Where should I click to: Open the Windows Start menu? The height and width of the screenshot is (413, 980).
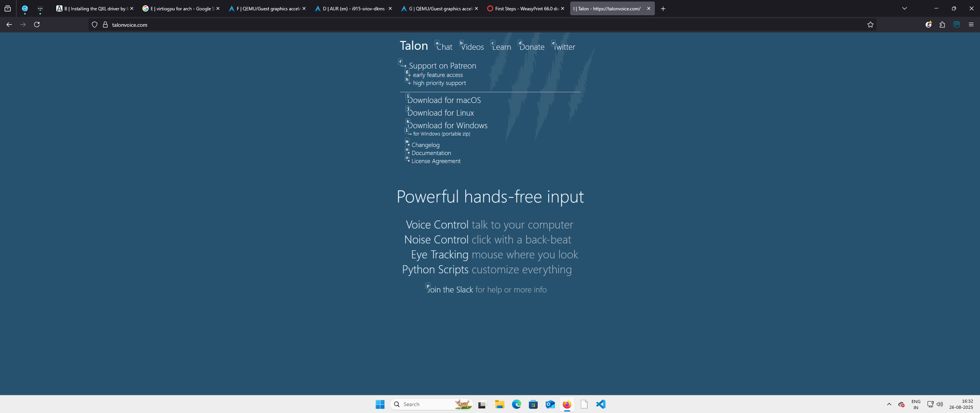[x=380, y=404]
